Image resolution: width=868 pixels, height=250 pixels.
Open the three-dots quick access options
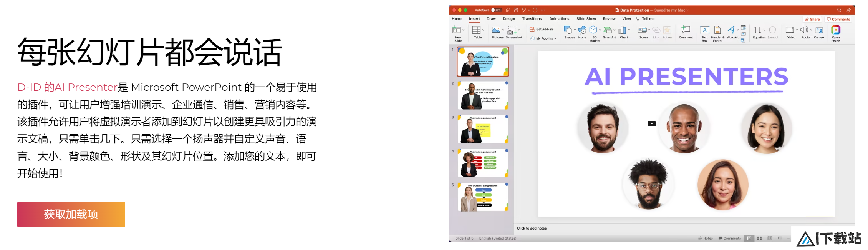(543, 10)
